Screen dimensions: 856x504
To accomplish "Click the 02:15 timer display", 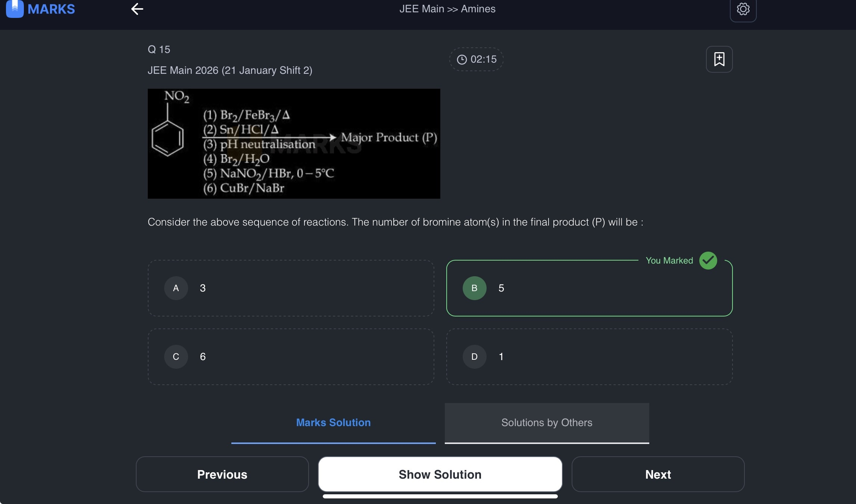I will coord(483,59).
